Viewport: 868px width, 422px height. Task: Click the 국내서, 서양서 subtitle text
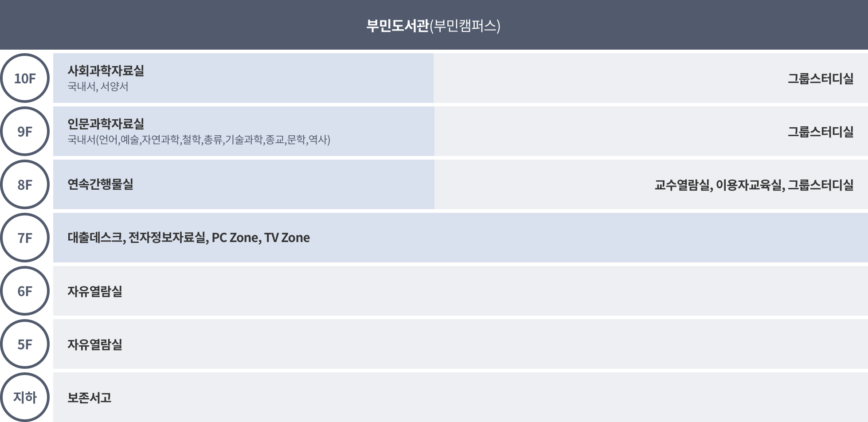(x=98, y=86)
